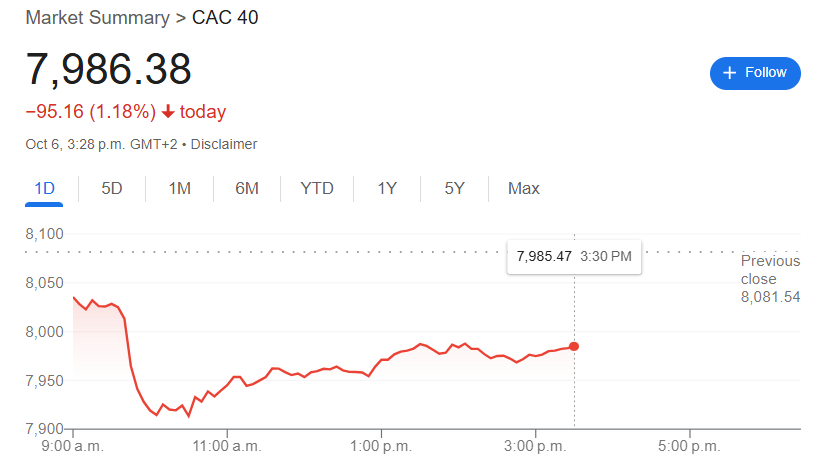Switch to 1Y chart view

click(387, 188)
